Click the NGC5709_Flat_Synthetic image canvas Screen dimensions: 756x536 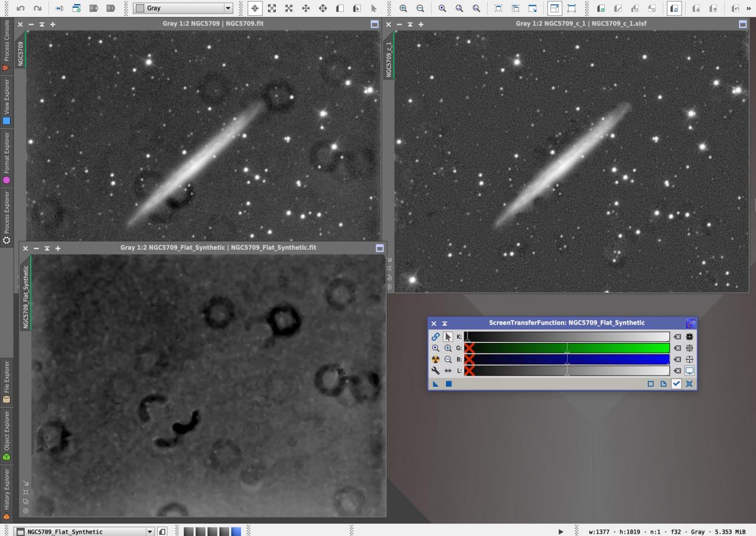(x=208, y=386)
